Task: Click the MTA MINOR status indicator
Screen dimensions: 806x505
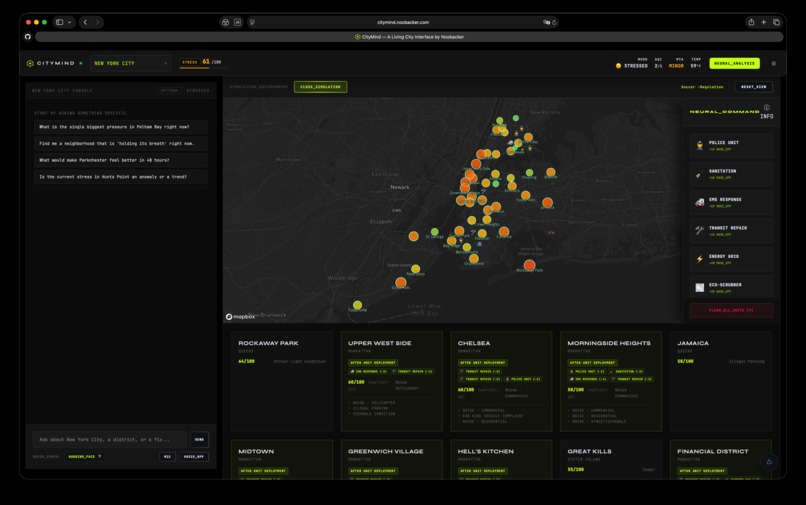Action: pos(676,63)
